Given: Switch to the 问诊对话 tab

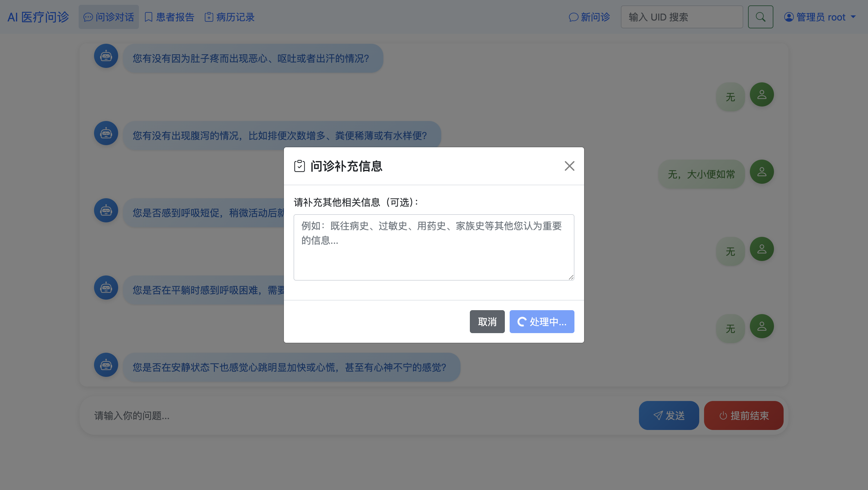Looking at the screenshot, I should [108, 17].
